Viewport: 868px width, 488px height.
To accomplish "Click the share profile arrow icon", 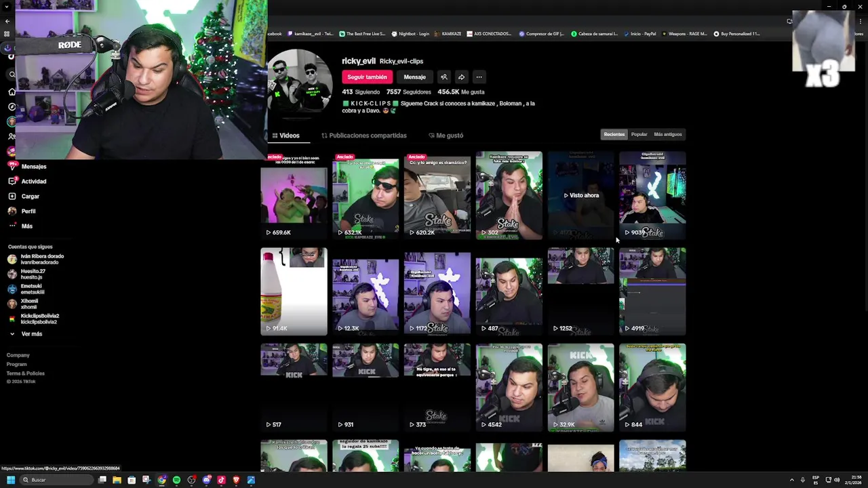I will coord(461,77).
